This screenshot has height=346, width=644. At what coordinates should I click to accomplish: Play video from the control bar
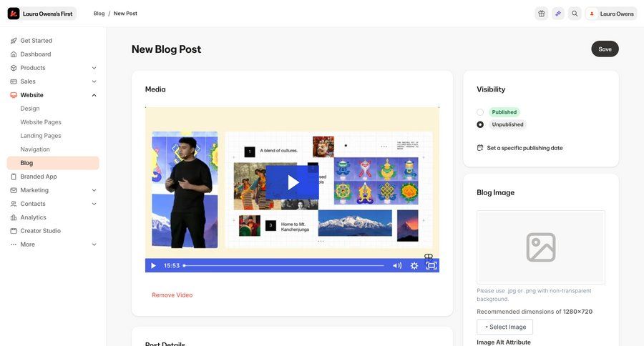coord(153,265)
